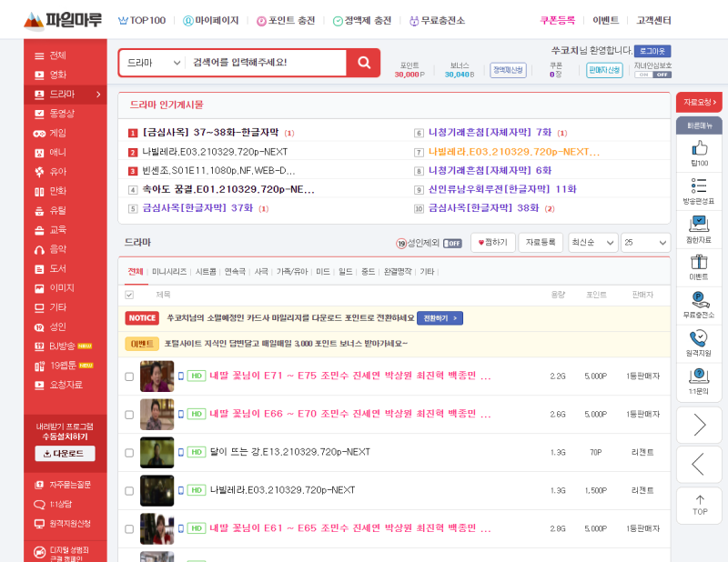
Task: Switch to the 사극 tab
Action: pos(261,272)
